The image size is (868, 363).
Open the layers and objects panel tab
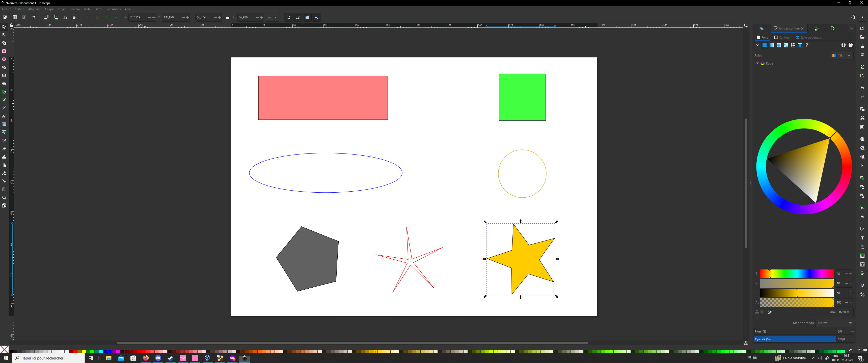(x=762, y=29)
